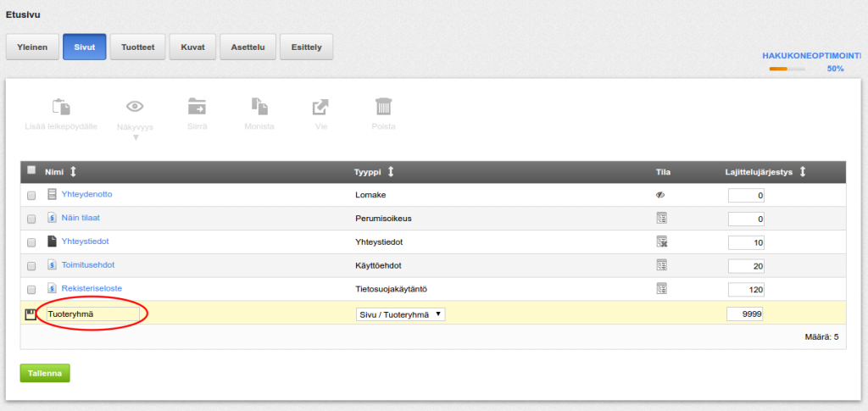This screenshot has height=411, width=868.
Task: Open the Sivu / Tuoteryhmä type dropdown
Action: click(x=400, y=314)
